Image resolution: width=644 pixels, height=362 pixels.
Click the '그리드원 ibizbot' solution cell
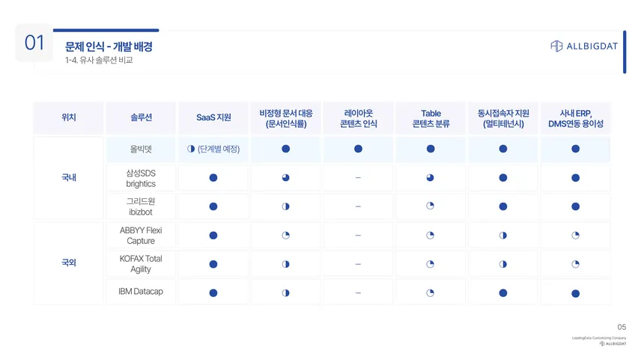click(141, 206)
